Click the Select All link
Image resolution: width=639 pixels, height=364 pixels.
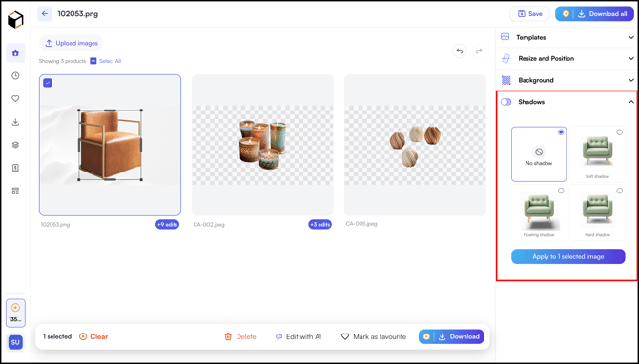[x=110, y=61]
